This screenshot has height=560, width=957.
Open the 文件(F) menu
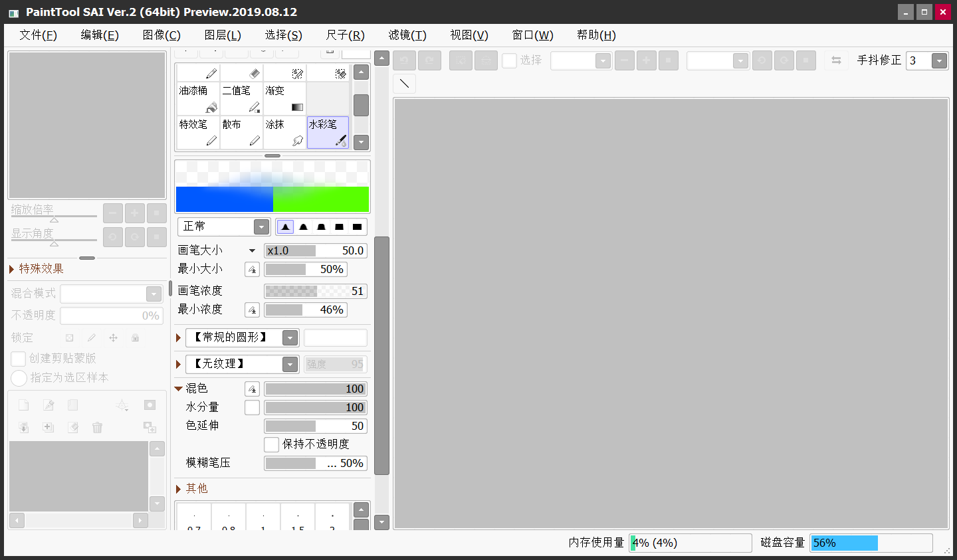click(x=38, y=35)
